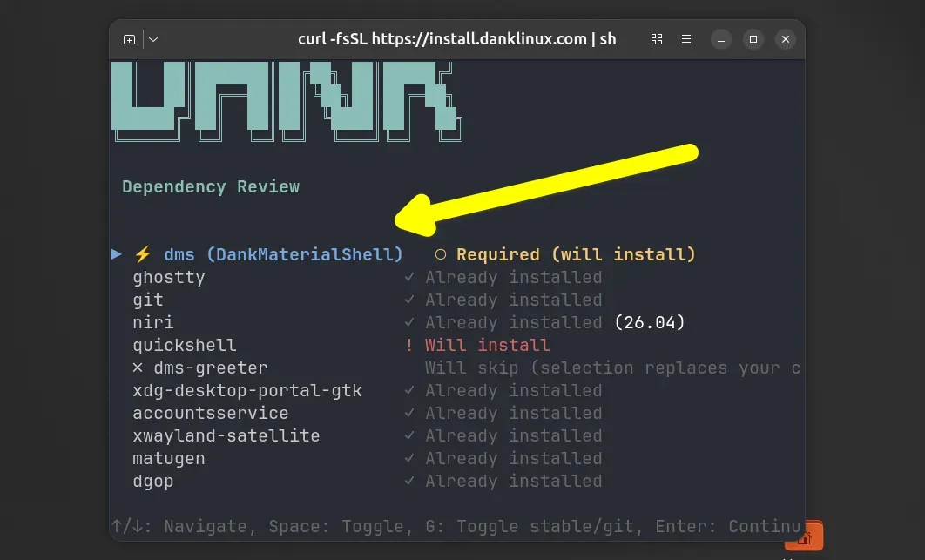Click the X mark before dms-greeter

coord(138,368)
